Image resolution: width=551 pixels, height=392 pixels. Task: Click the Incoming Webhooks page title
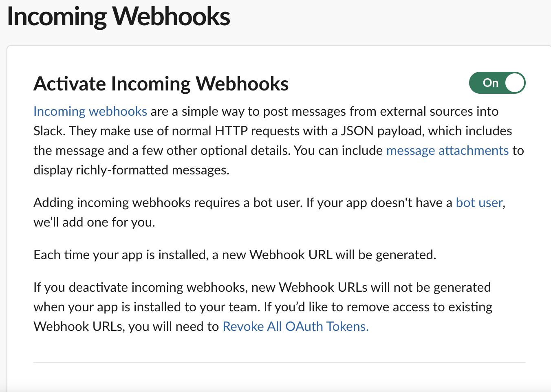[x=119, y=17]
